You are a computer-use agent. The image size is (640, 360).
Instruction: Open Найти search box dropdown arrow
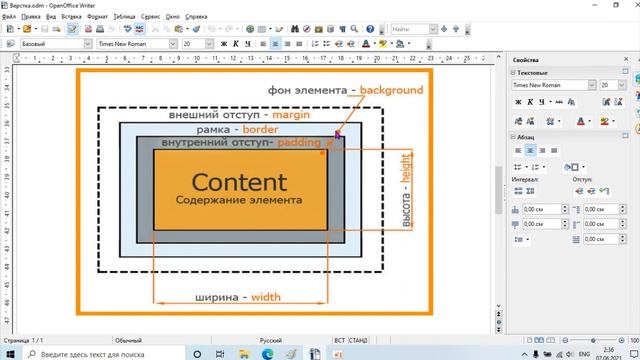tap(433, 29)
